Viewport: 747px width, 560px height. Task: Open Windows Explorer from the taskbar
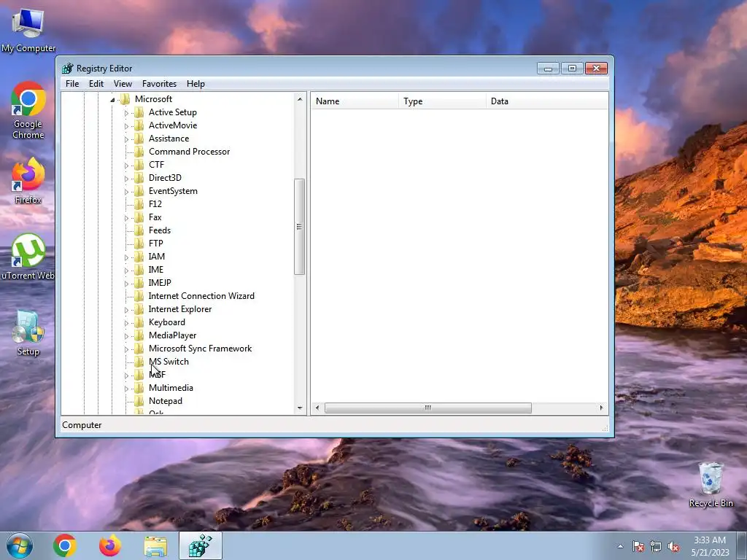(x=155, y=545)
